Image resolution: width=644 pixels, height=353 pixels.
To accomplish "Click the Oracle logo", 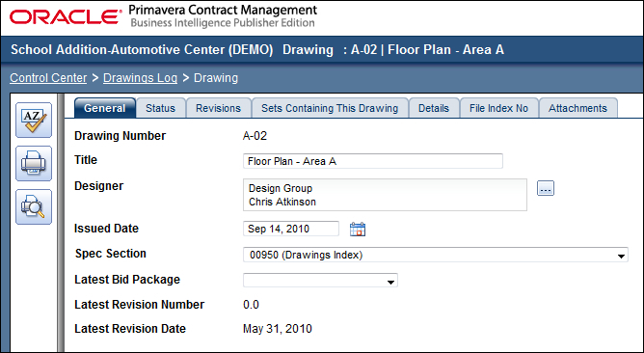I will pos(64,16).
